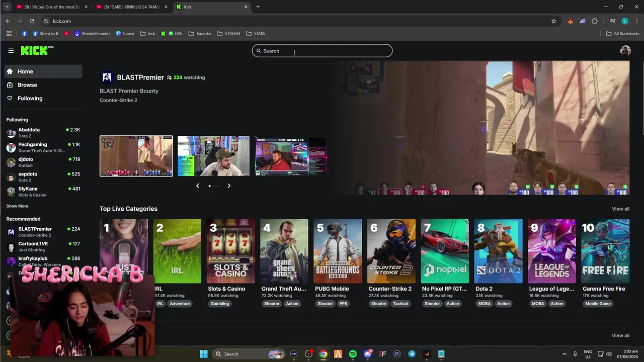
Task: Open the SlyKane channel
Action: tap(43, 192)
